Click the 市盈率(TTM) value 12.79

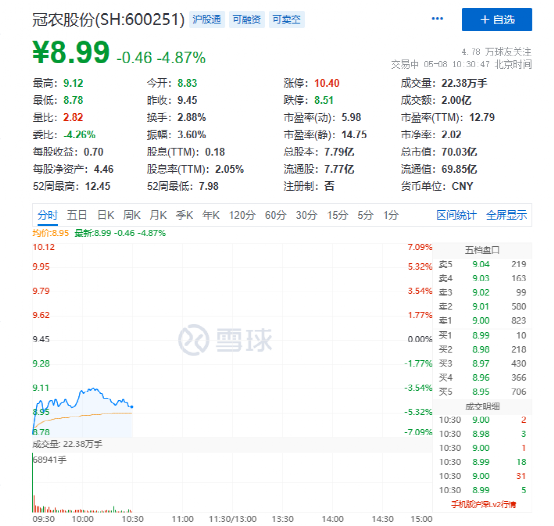click(482, 117)
